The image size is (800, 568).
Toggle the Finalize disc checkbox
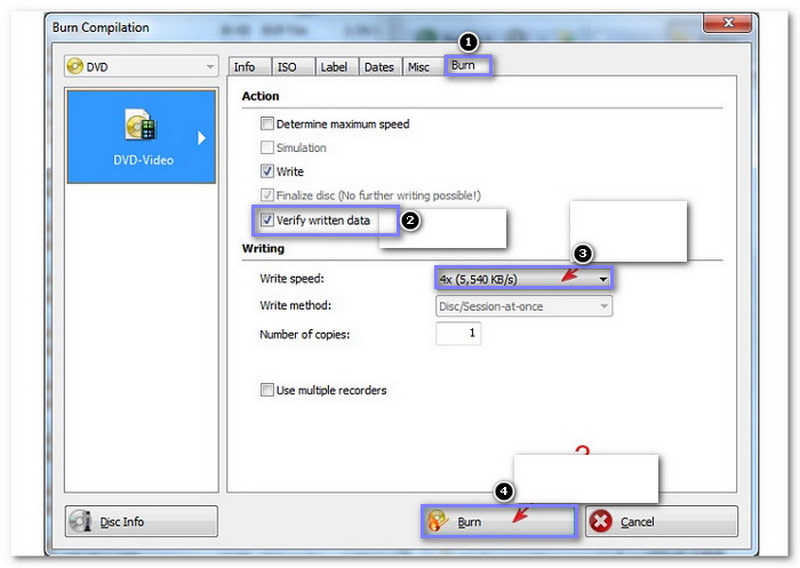click(x=267, y=195)
